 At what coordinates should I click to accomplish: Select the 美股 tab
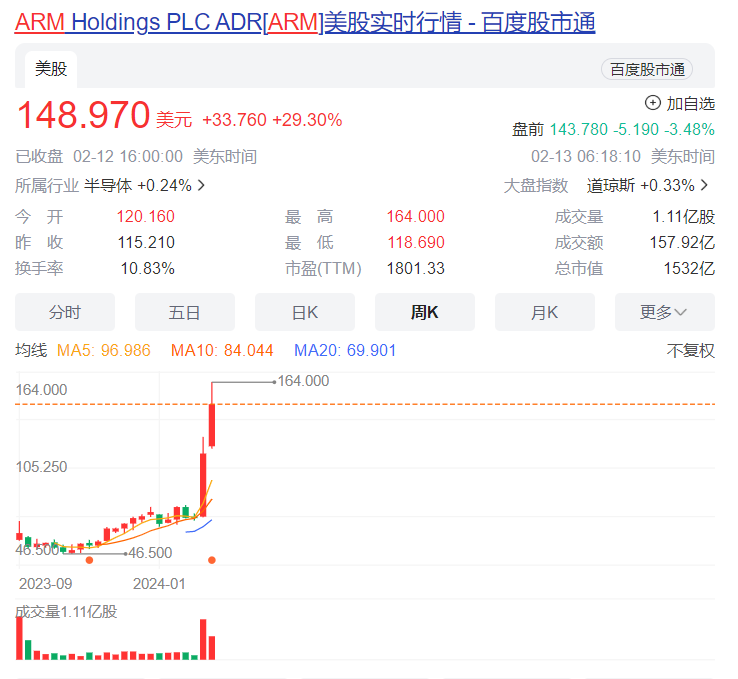[51, 69]
